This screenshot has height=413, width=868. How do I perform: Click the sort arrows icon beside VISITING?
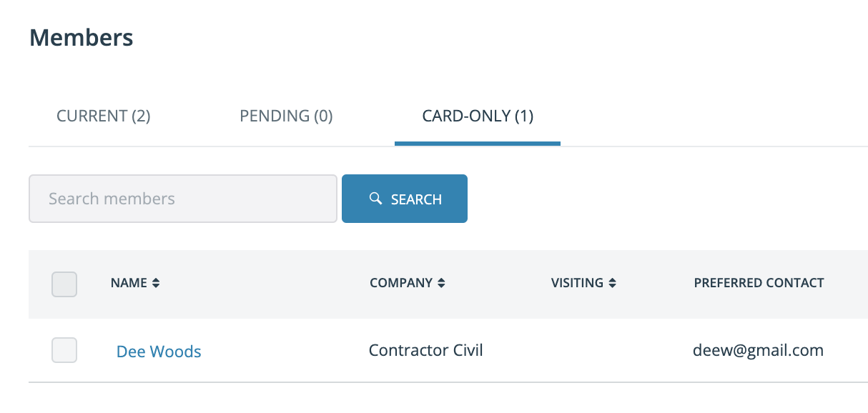point(612,283)
